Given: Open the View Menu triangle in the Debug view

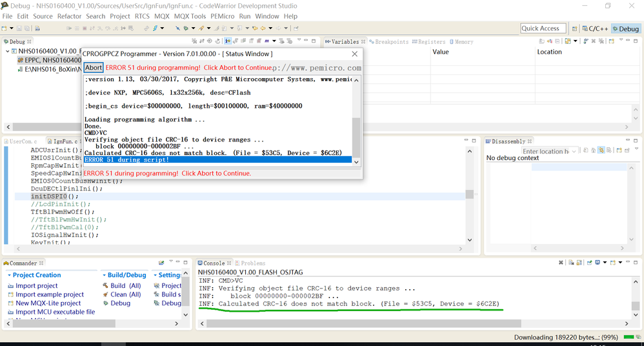Looking at the screenshot, I should pos(299,40).
